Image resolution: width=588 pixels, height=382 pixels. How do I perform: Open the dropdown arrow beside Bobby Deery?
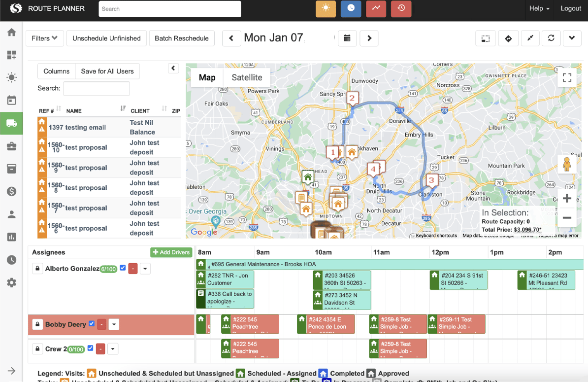pos(114,324)
